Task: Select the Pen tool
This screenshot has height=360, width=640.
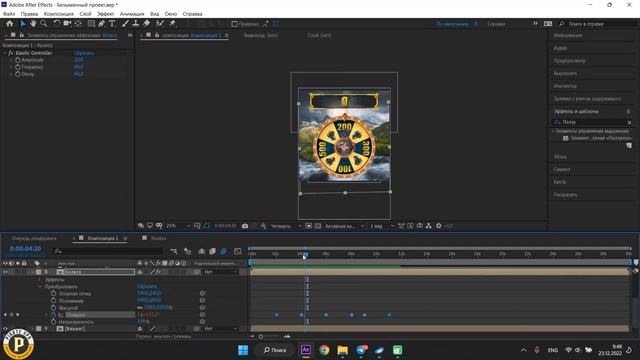Action: pyautogui.click(x=102, y=24)
